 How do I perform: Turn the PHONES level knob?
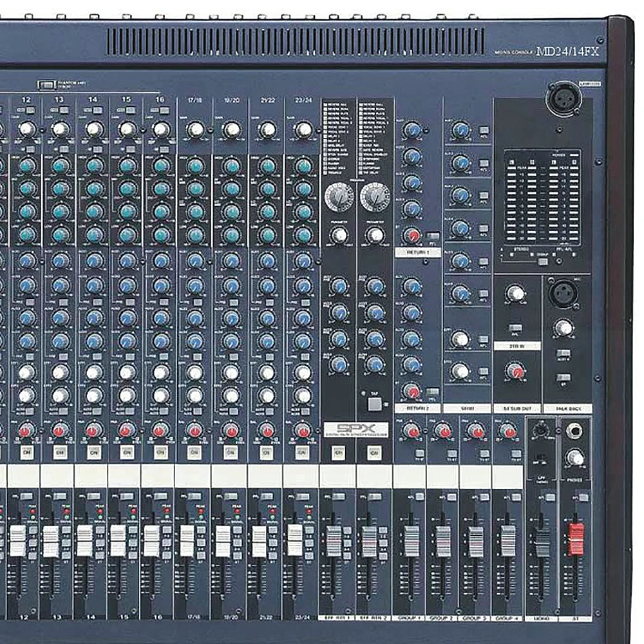coord(574,457)
